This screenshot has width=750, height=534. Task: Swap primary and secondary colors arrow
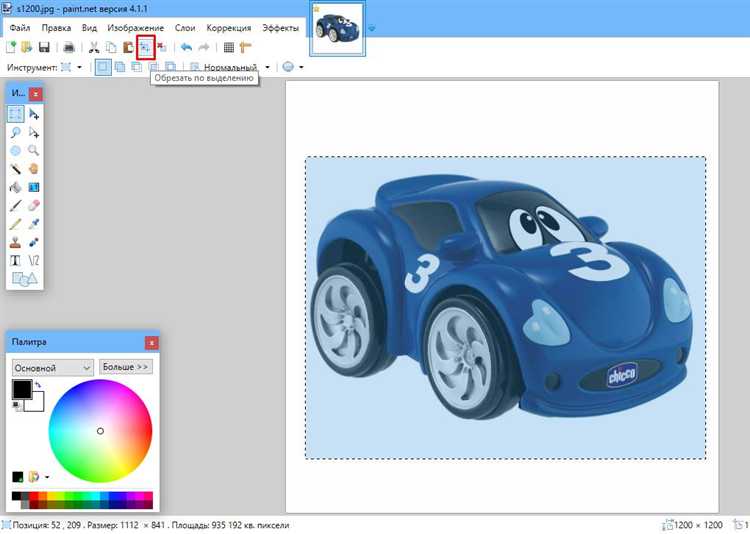tap(38, 385)
